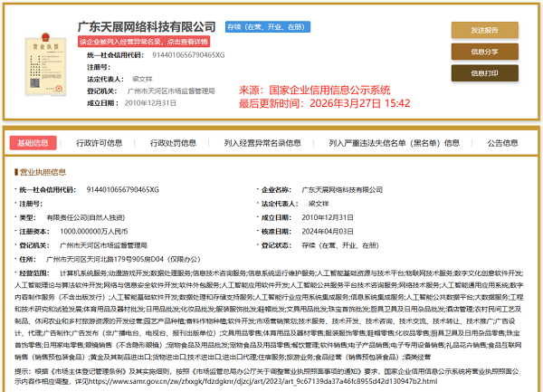Click the 信息分享 button
Viewport: 543px width, 392px height.
(x=484, y=52)
